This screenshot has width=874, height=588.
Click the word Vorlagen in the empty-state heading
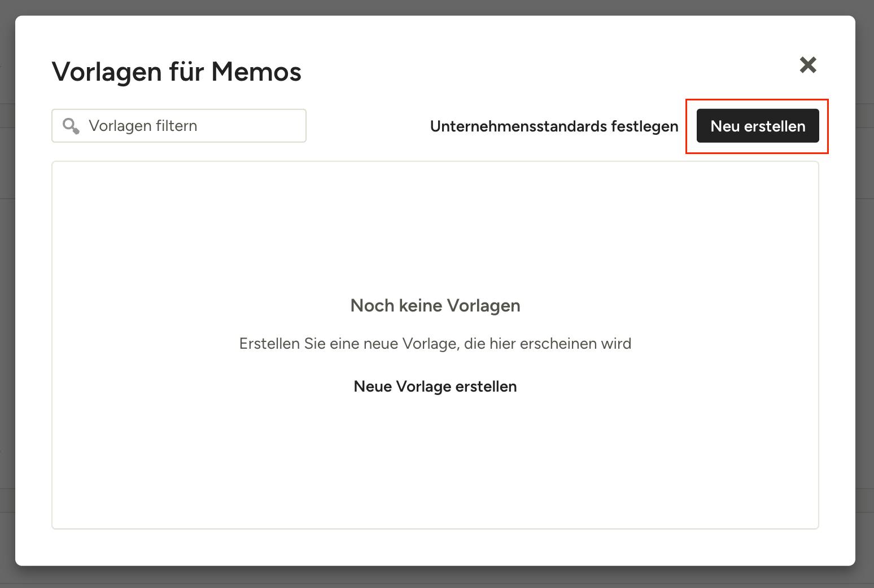(x=483, y=305)
